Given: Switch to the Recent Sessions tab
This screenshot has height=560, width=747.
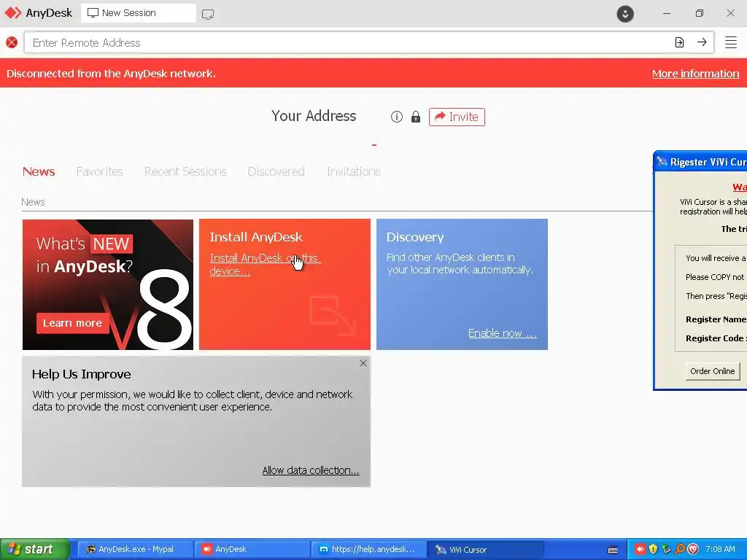Looking at the screenshot, I should 185,171.
